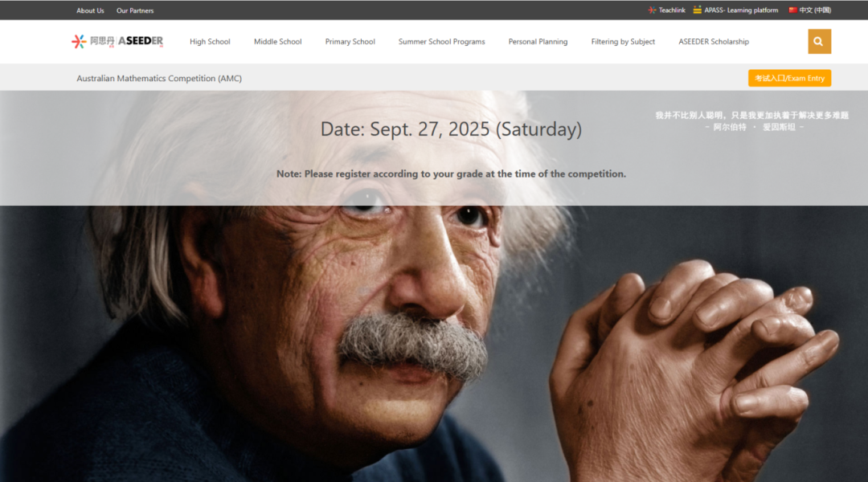The height and width of the screenshot is (482, 868).
Task: Open search with the orange magnifier icon
Action: pos(819,42)
